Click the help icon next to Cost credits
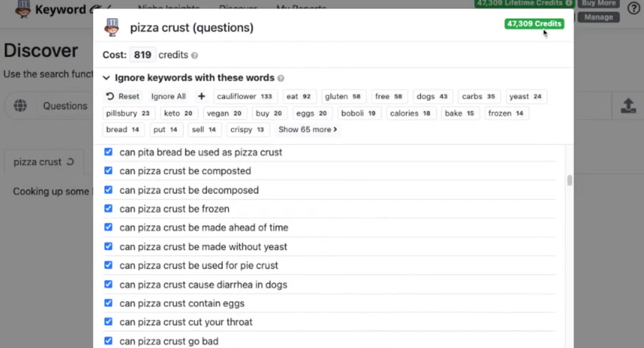The image size is (644, 348). 194,56
